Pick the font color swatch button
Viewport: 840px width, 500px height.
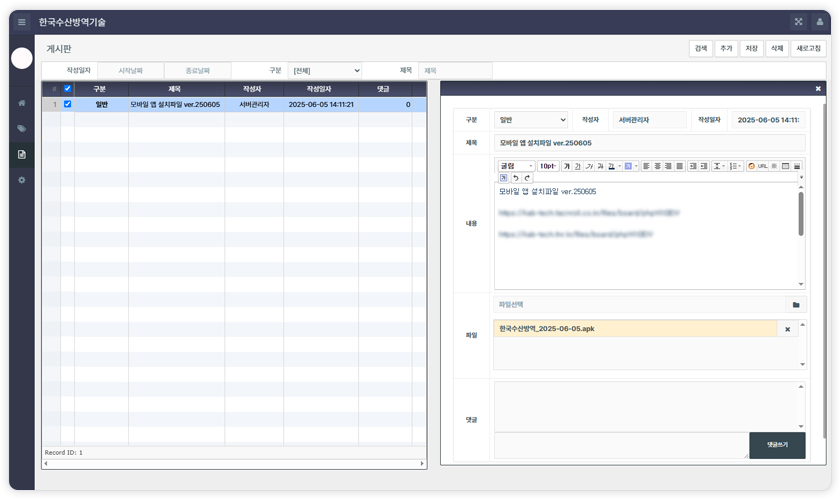click(x=611, y=166)
